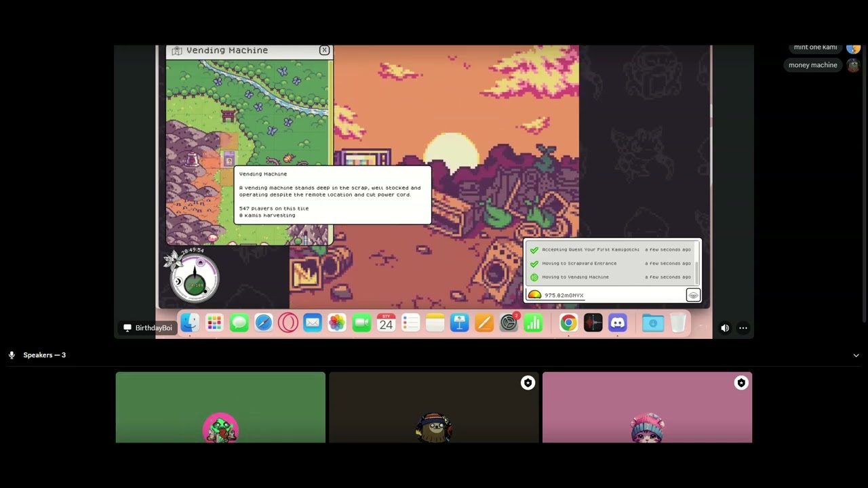Open Calendar showing 24 in dock

coord(386,323)
